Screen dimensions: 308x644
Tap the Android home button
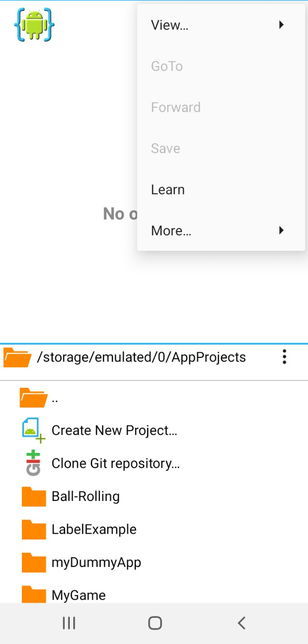tap(154, 623)
